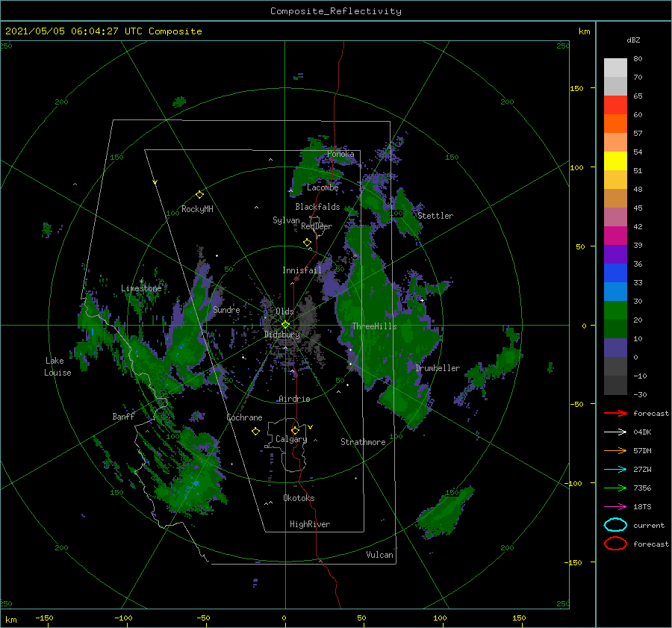The height and width of the screenshot is (628, 672).
Task: Pick the magenta 39–42 dBZ swatch
Action: [x=615, y=236]
